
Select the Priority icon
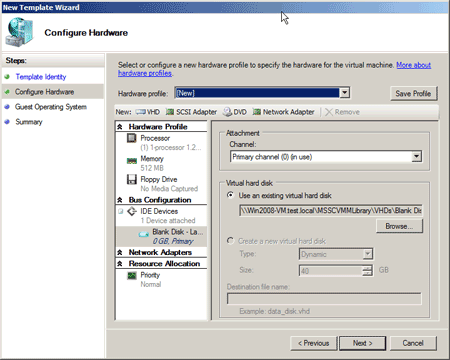(x=132, y=275)
